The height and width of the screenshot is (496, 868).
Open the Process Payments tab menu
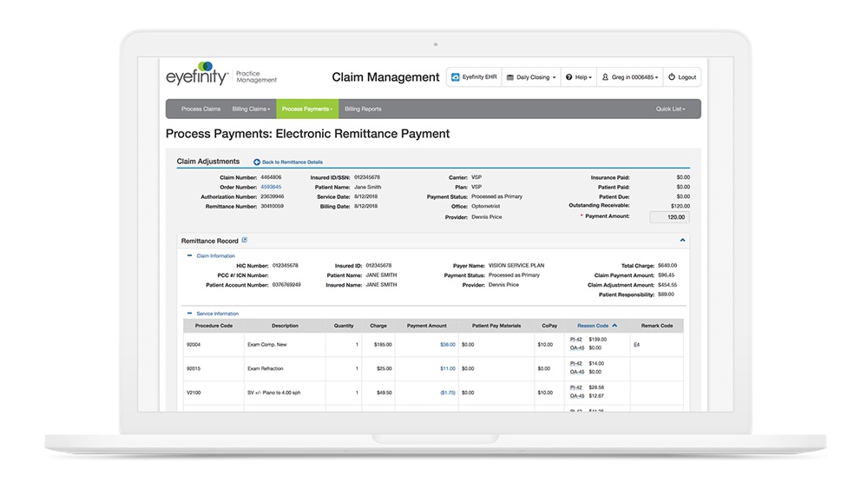(x=306, y=109)
